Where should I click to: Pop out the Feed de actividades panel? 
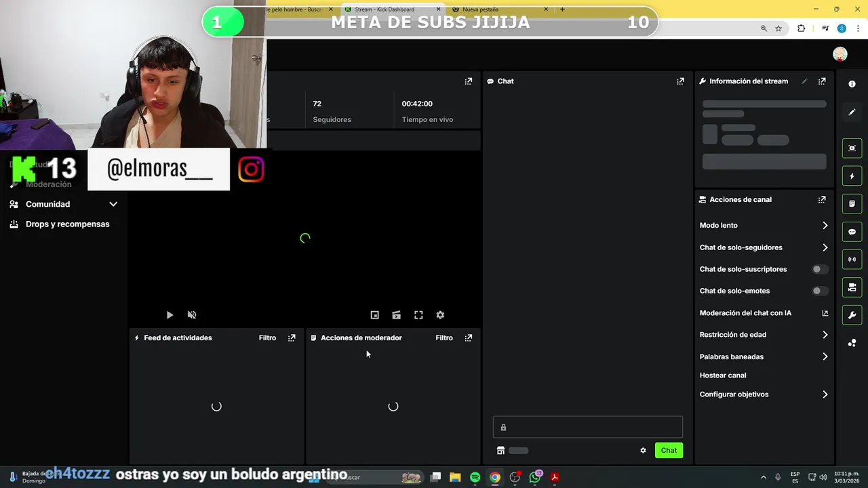click(x=292, y=338)
